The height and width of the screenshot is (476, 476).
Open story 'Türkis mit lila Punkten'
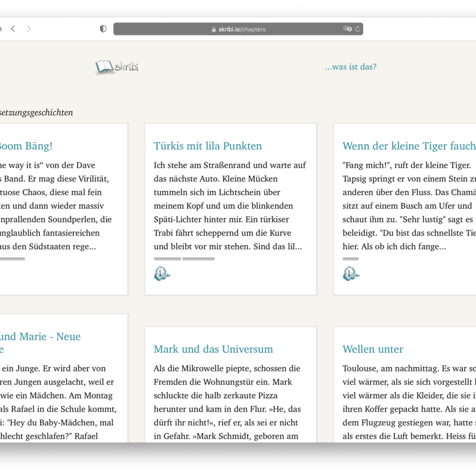point(208,146)
